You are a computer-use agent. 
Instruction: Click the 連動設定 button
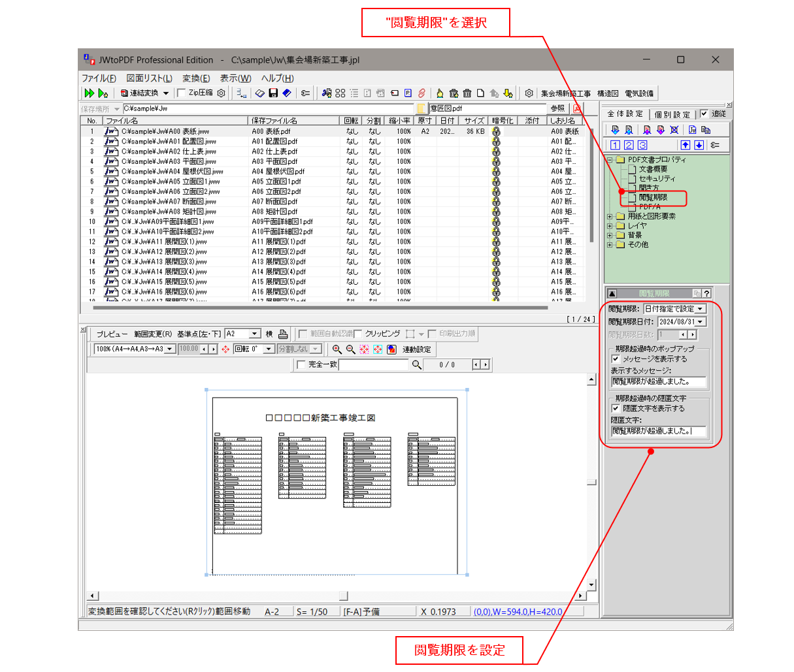416,349
